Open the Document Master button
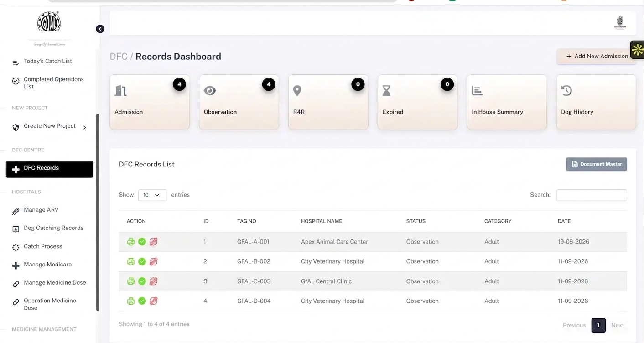The height and width of the screenshot is (343, 644). tap(597, 164)
